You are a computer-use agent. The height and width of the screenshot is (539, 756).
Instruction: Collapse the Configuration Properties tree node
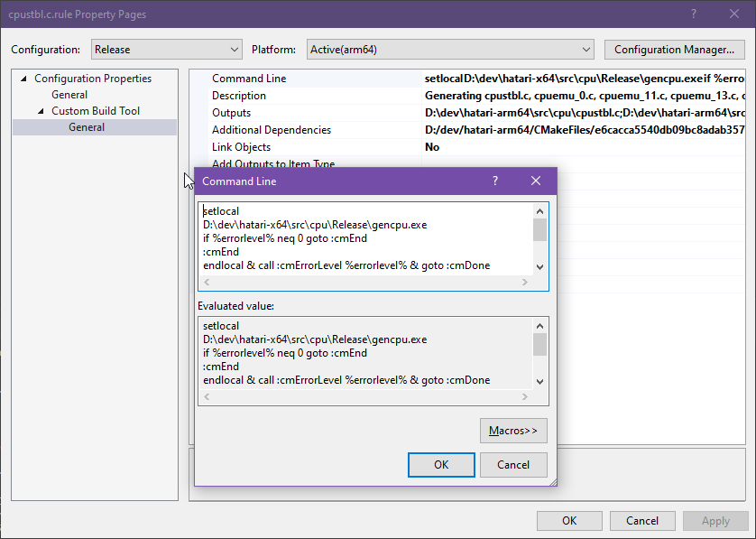pyautogui.click(x=23, y=79)
